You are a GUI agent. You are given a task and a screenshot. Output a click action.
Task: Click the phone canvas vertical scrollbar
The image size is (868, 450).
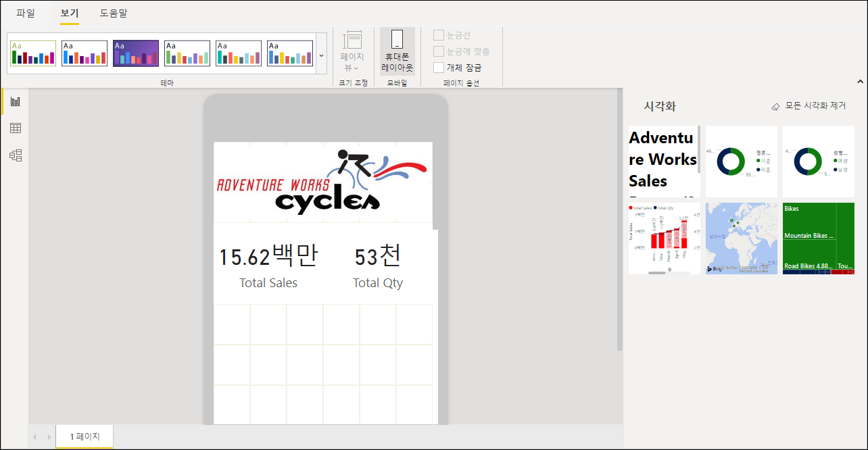tap(619, 220)
